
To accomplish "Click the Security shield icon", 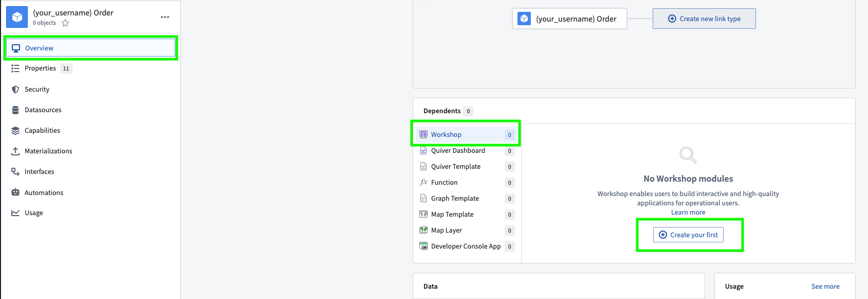I will coord(15,90).
